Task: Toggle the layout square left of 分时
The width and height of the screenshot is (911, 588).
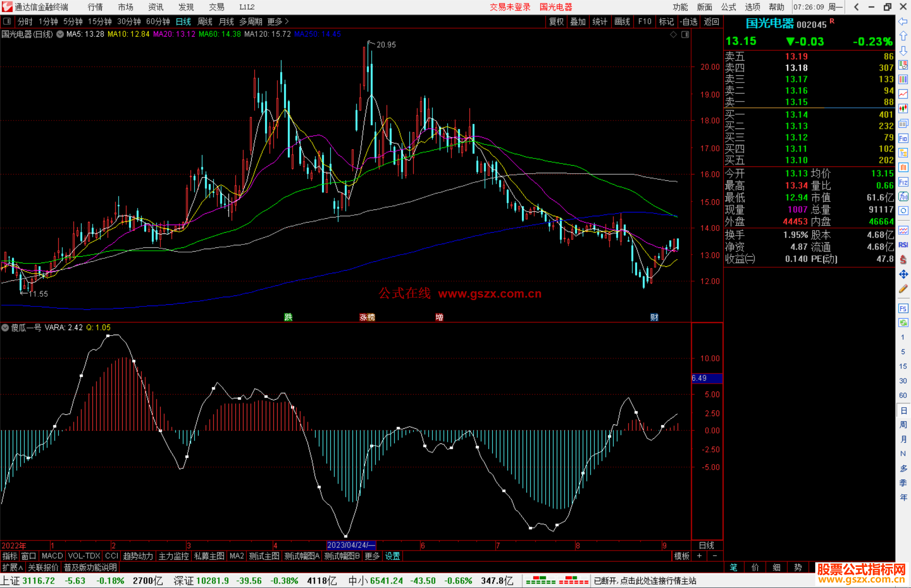Action: (x=7, y=21)
